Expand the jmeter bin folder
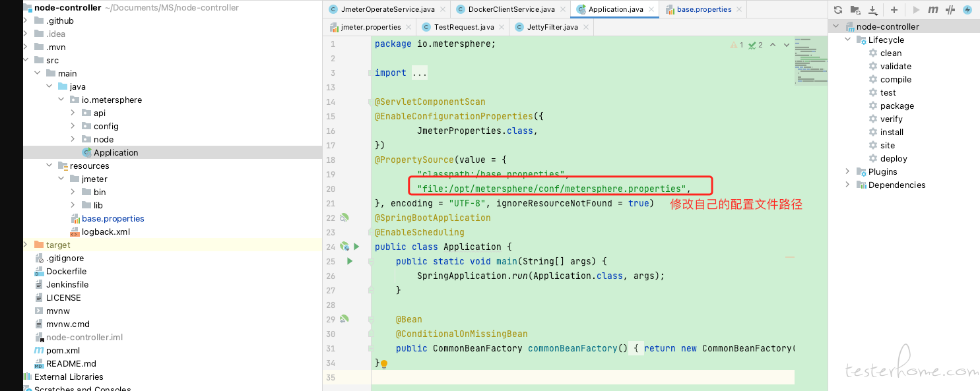This screenshot has width=980, height=391. (x=73, y=192)
